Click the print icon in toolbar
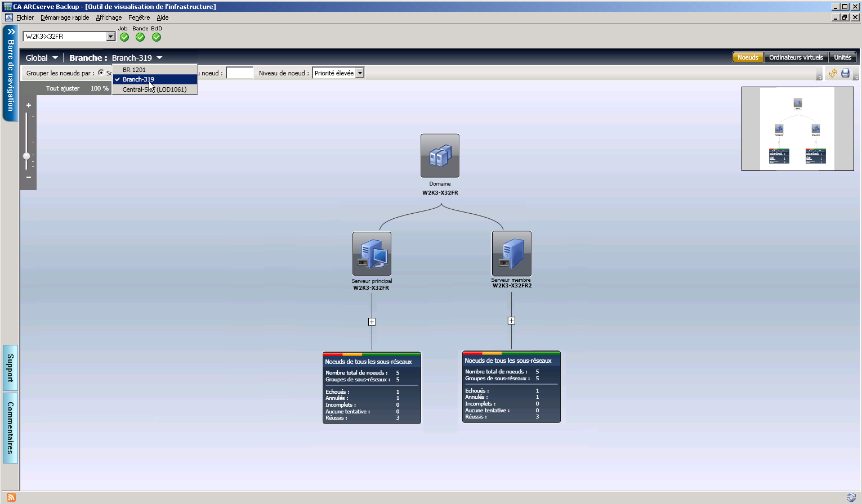The image size is (862, 504). [x=846, y=73]
